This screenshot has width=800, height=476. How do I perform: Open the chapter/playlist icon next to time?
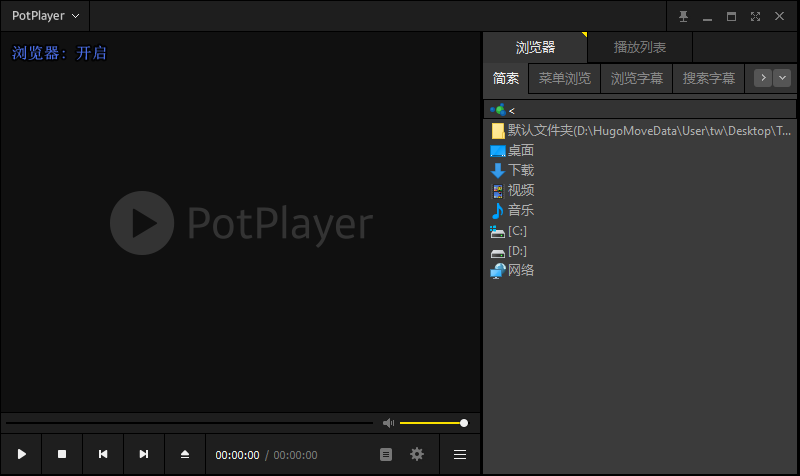[386, 454]
